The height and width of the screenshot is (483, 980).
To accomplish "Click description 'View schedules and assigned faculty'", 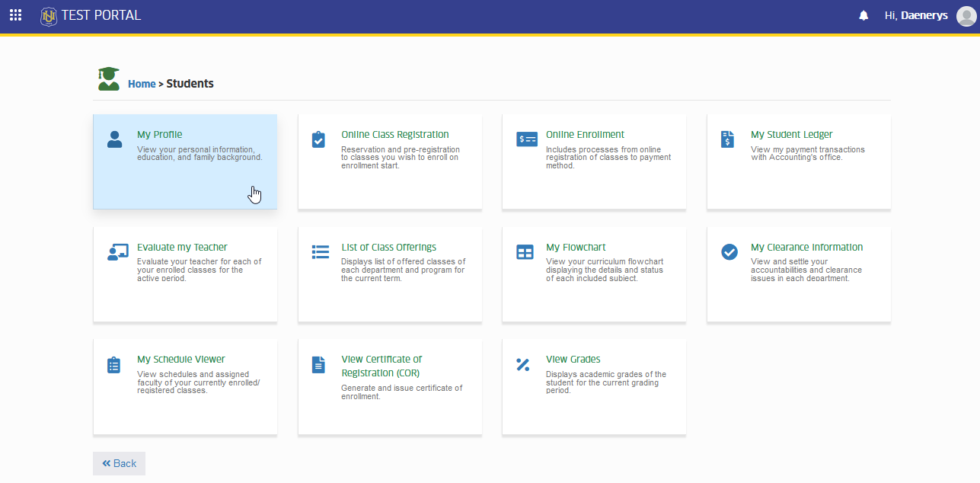I will point(199,382).
